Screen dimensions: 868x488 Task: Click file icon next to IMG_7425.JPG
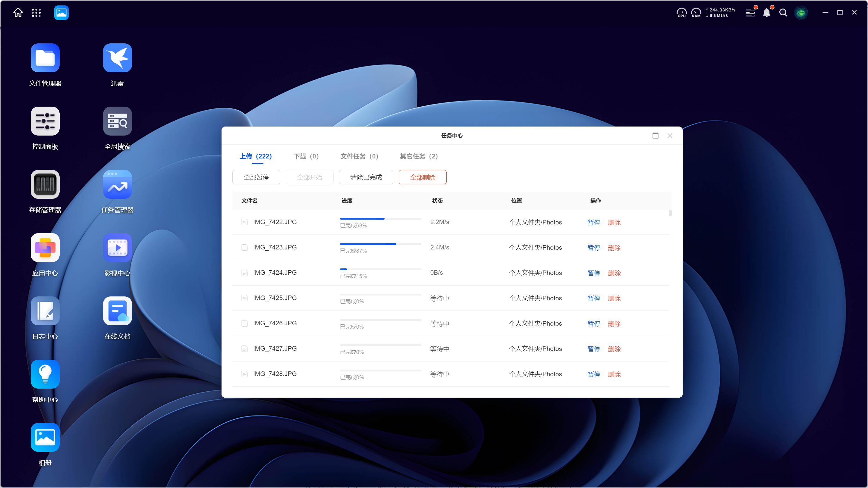[x=245, y=298]
